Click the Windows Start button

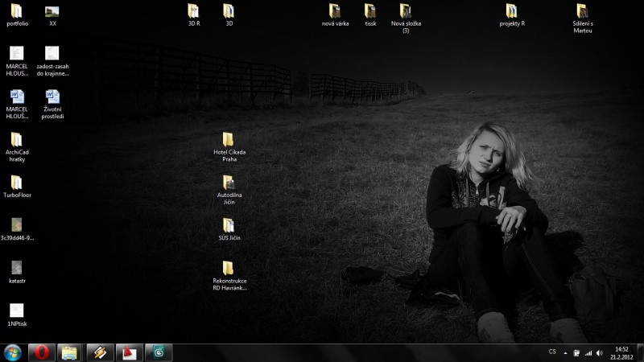pos(13,352)
